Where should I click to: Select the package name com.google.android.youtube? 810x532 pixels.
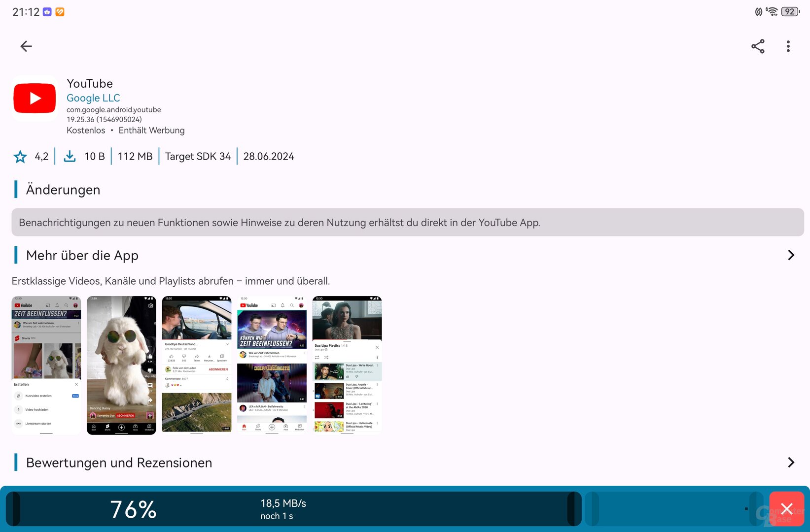point(114,109)
